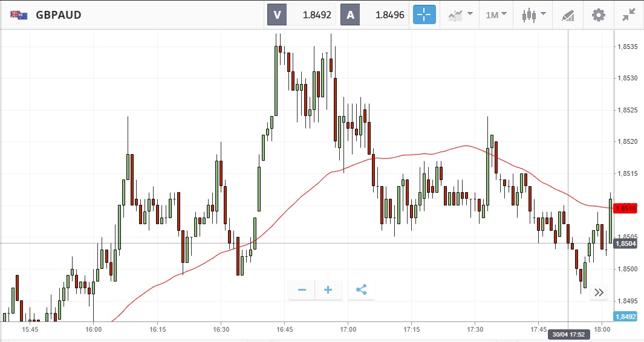The width and height of the screenshot is (644, 342).
Task: Click the gray 1.8504 crosshair price label
Action: pos(625,244)
